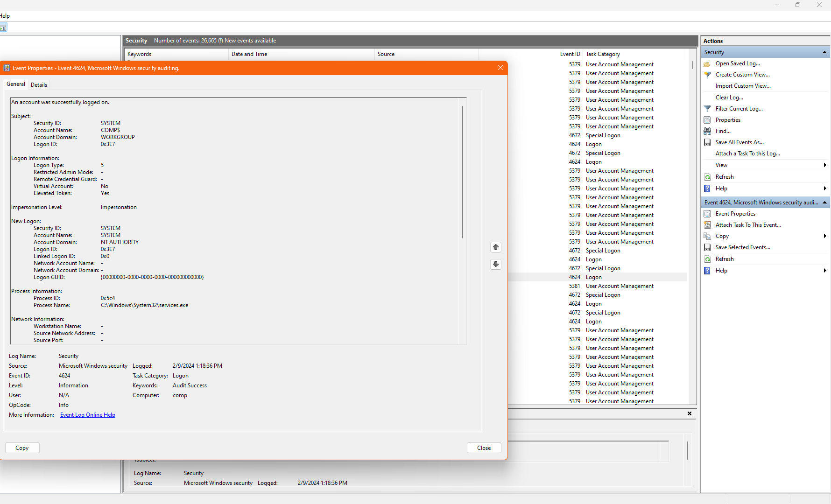Click the WORKGROUP account domain value
The image size is (831, 504).
click(x=118, y=137)
